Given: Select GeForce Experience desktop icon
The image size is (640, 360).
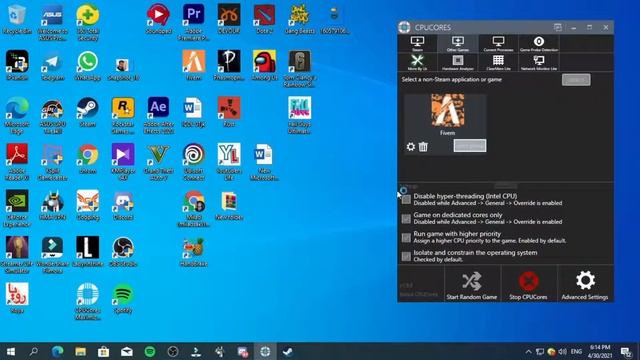Looking at the screenshot, I should coord(17,209).
